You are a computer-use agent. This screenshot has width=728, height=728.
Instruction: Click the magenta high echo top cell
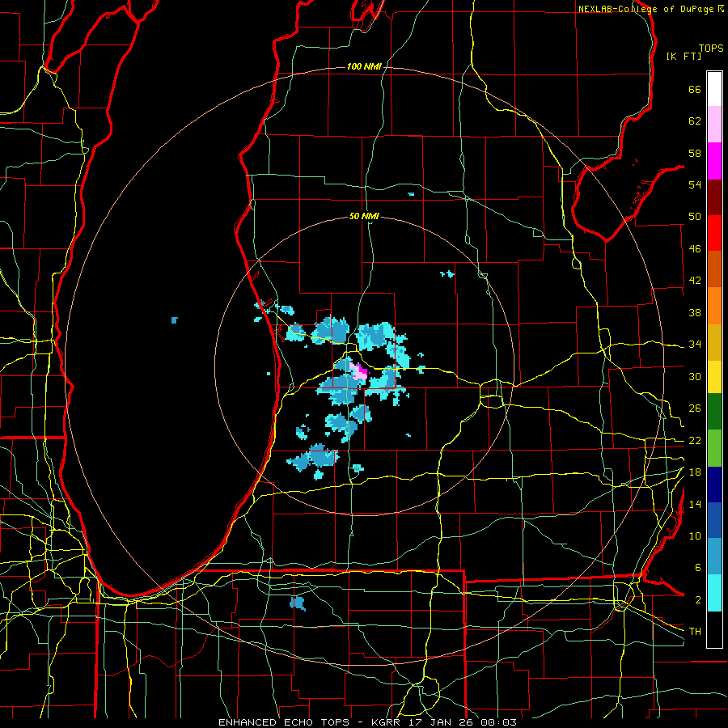click(359, 372)
